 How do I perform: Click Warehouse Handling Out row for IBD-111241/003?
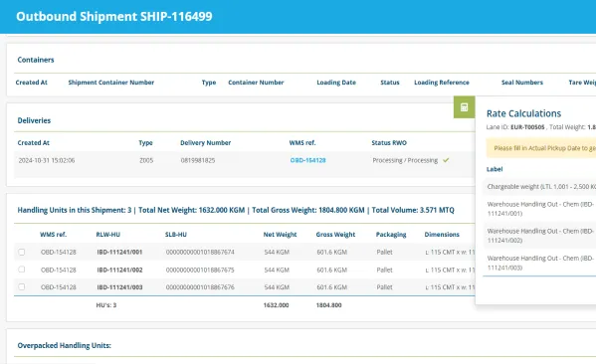pos(539,263)
